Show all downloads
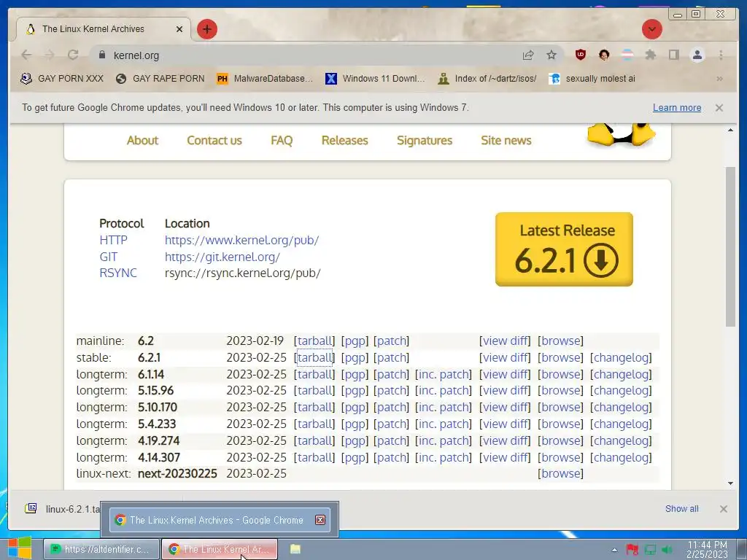The image size is (747, 560). (682, 508)
